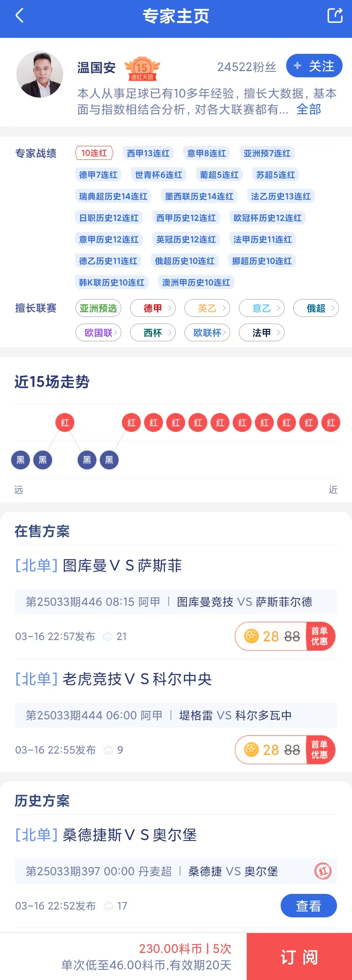Tap the share icon in header
This screenshot has width=352, height=980.
tap(334, 16)
